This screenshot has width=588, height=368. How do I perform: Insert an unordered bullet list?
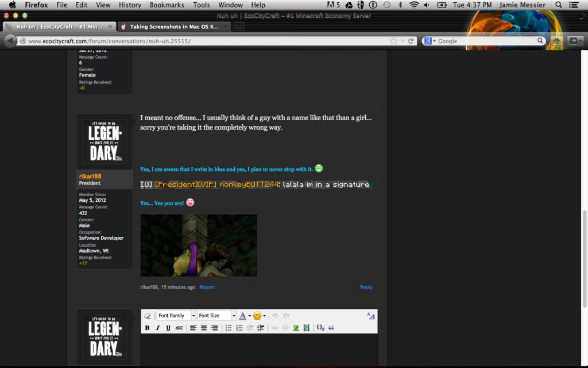(229, 328)
